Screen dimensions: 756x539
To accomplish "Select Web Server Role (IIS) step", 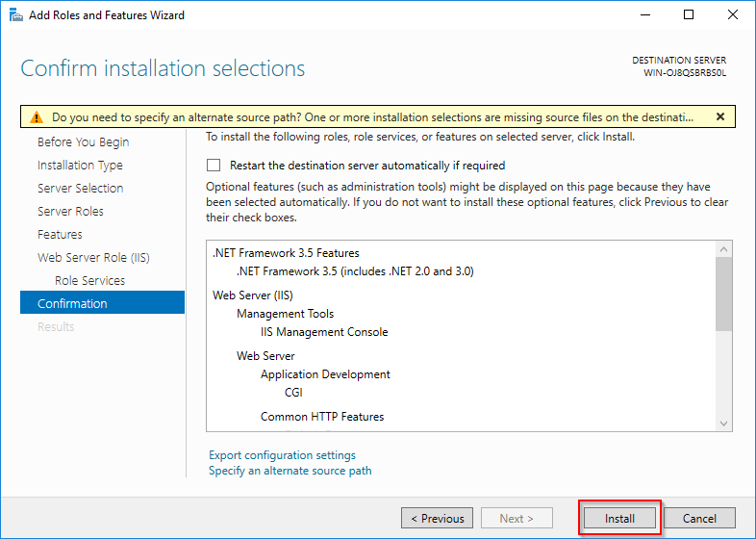I will coord(93,258).
